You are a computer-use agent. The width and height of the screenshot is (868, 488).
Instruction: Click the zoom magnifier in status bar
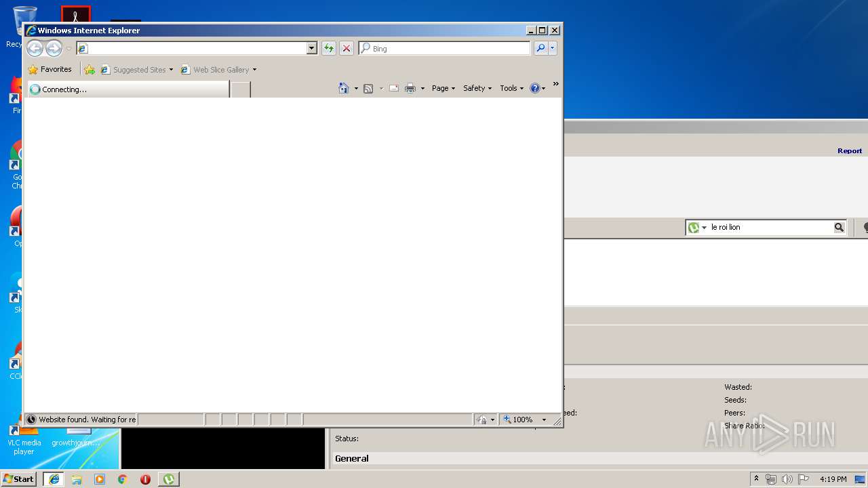pyautogui.click(x=507, y=420)
